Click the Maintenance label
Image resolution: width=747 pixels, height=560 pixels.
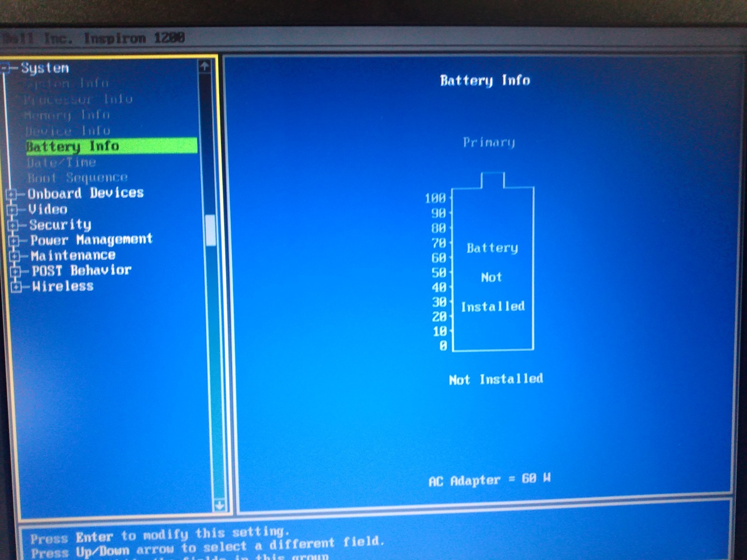click(x=73, y=255)
